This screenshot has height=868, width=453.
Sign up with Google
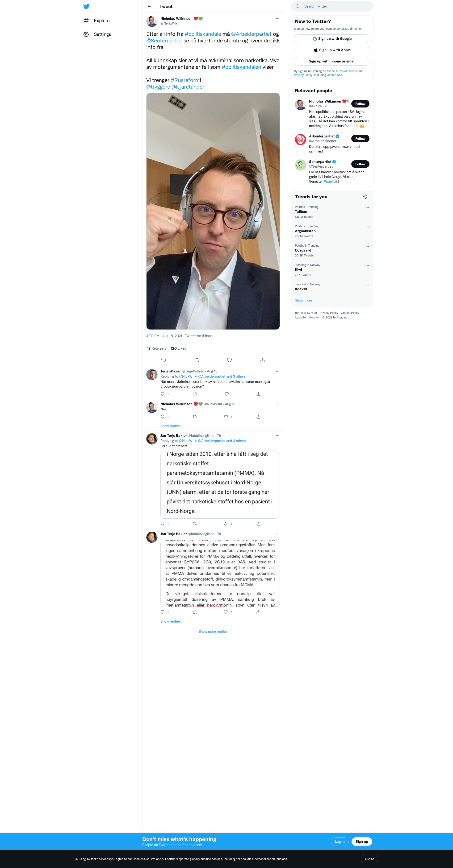(x=332, y=39)
